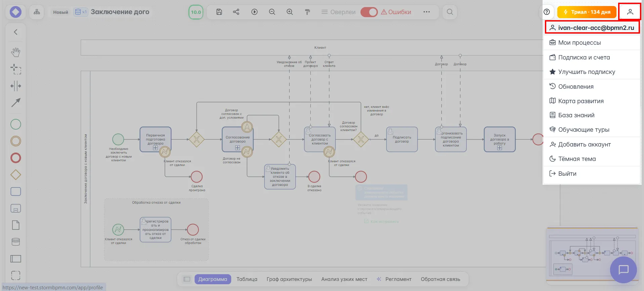Click the Триал 134 дня button
The height and width of the screenshot is (291, 644).
(587, 12)
